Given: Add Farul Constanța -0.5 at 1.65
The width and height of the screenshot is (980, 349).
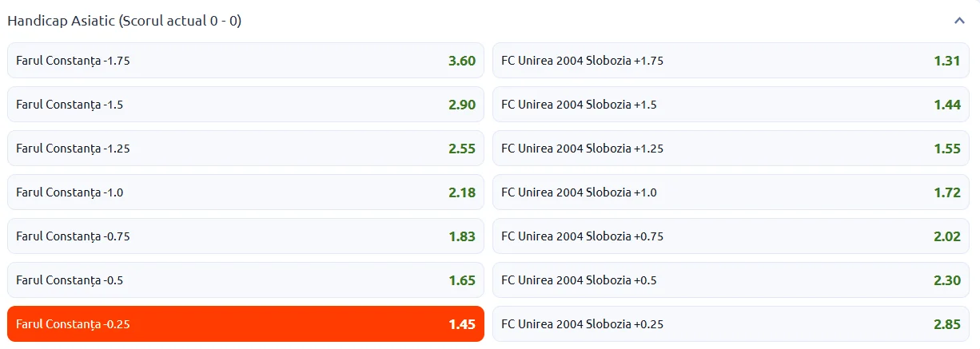Looking at the screenshot, I should click(x=245, y=280).
